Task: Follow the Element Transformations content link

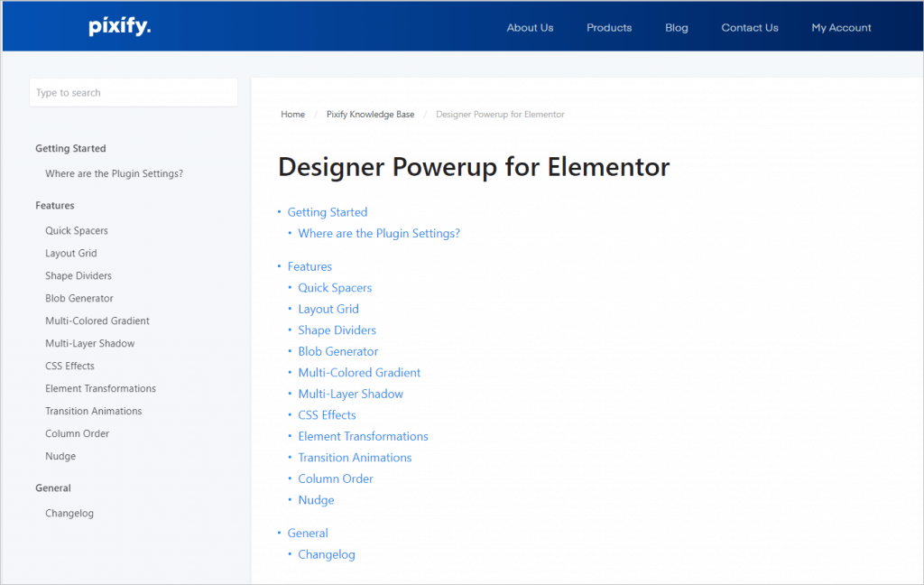Action: 363,436
